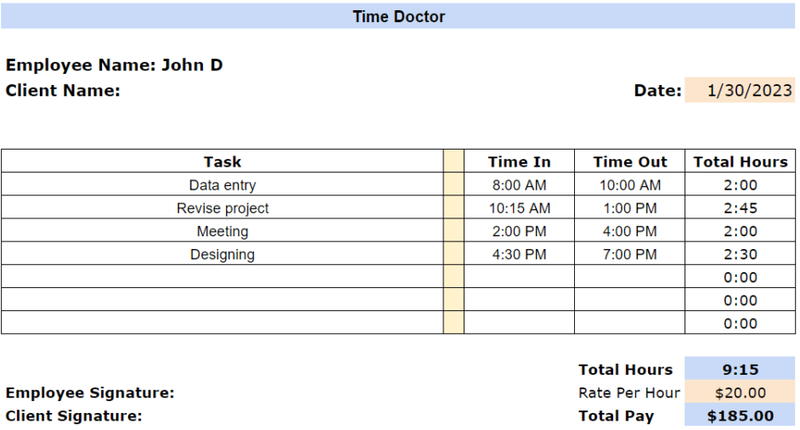800x430 pixels.
Task: Click the yellow separator cell in Data entry row
Action: pos(454,184)
